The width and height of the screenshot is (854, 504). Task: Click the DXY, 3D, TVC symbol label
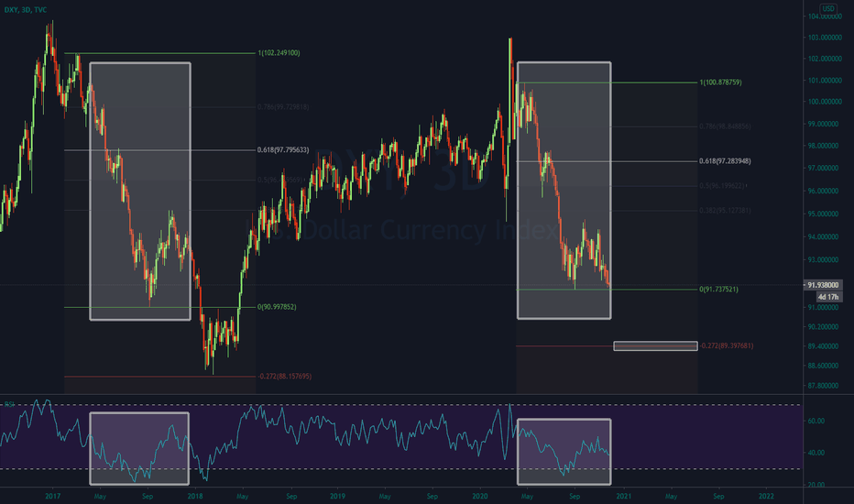pyautogui.click(x=26, y=10)
